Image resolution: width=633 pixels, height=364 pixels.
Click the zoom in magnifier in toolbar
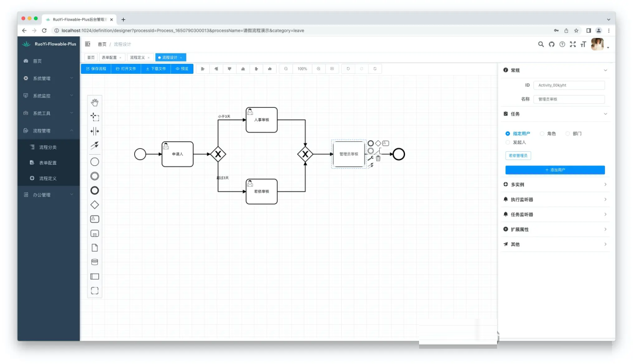coord(319,69)
